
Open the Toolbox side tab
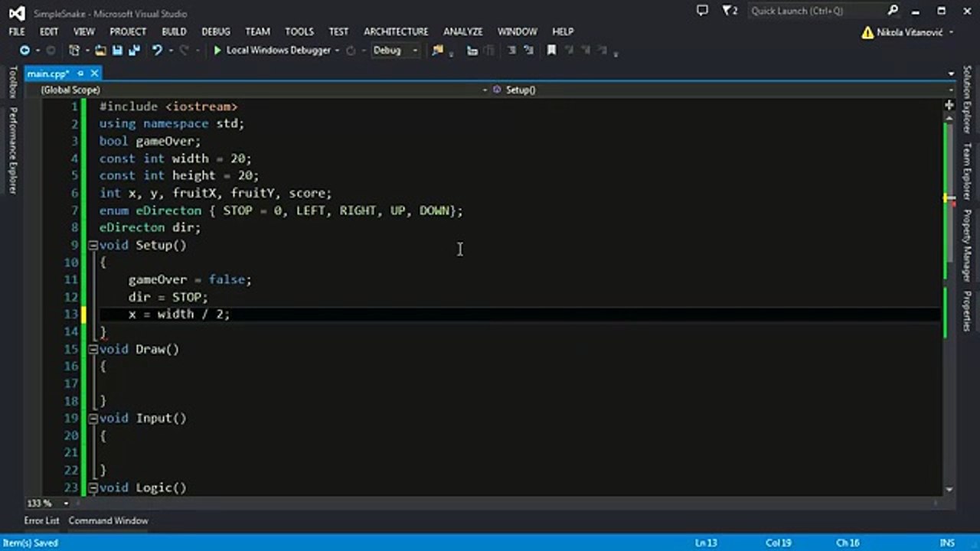[13, 82]
